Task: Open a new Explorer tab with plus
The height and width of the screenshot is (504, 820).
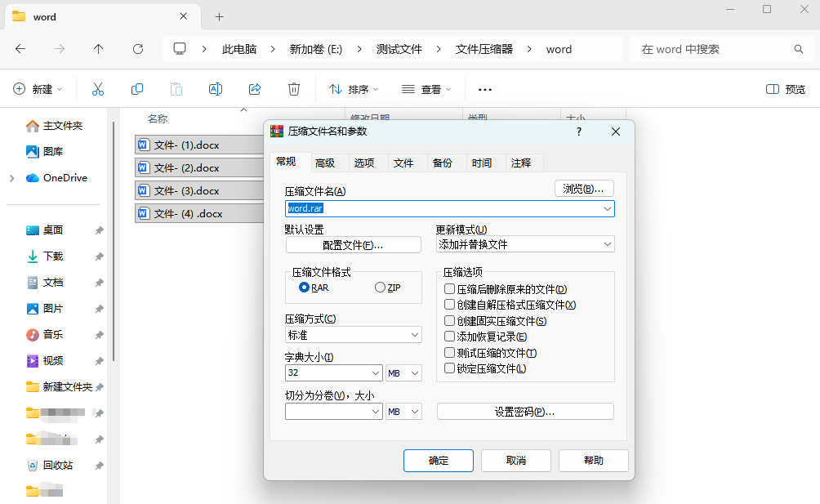Action: (219, 17)
